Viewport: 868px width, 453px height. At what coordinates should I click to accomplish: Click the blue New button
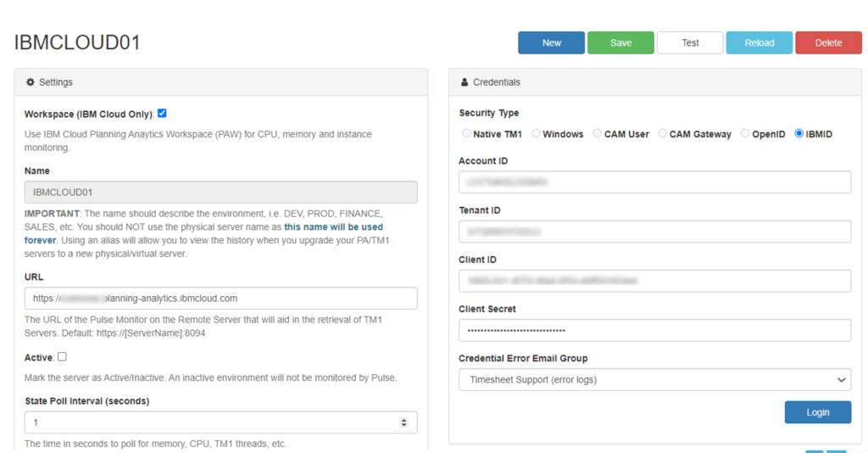click(x=551, y=42)
